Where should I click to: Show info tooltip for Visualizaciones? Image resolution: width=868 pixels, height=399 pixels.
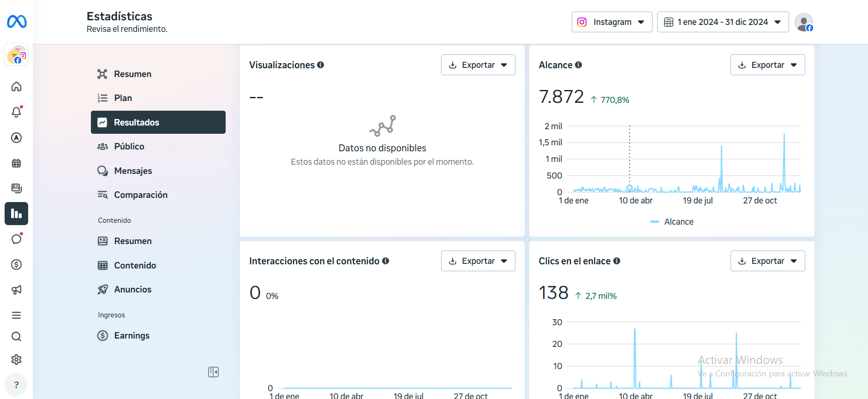click(x=321, y=65)
